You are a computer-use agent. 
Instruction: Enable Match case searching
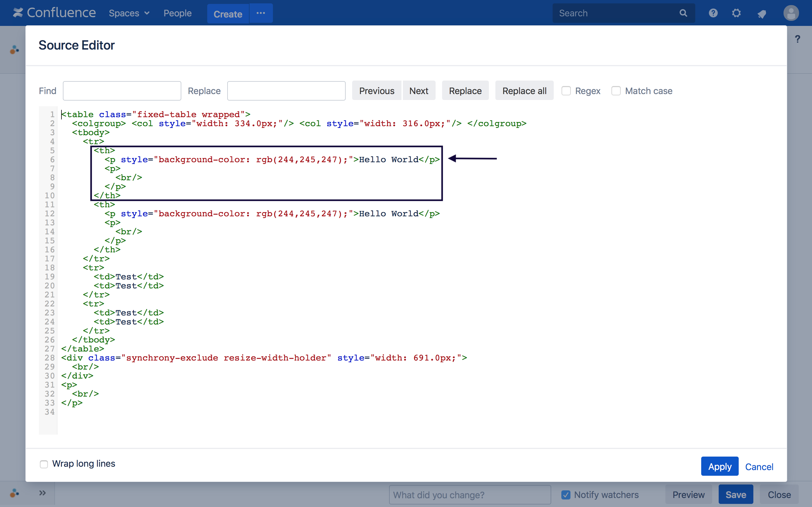[616, 91]
